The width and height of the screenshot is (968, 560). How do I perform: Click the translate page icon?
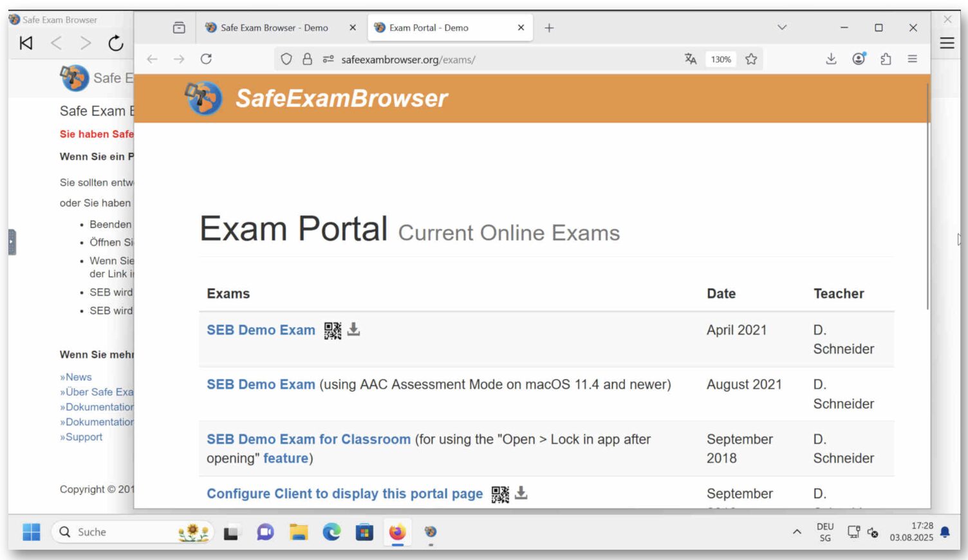coord(691,59)
